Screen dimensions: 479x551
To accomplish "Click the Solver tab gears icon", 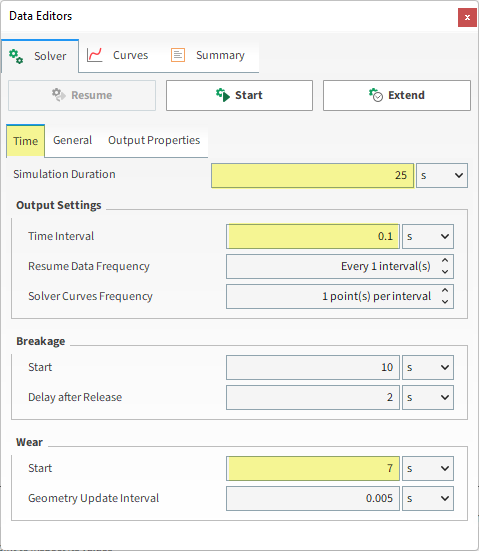I will pos(16,56).
